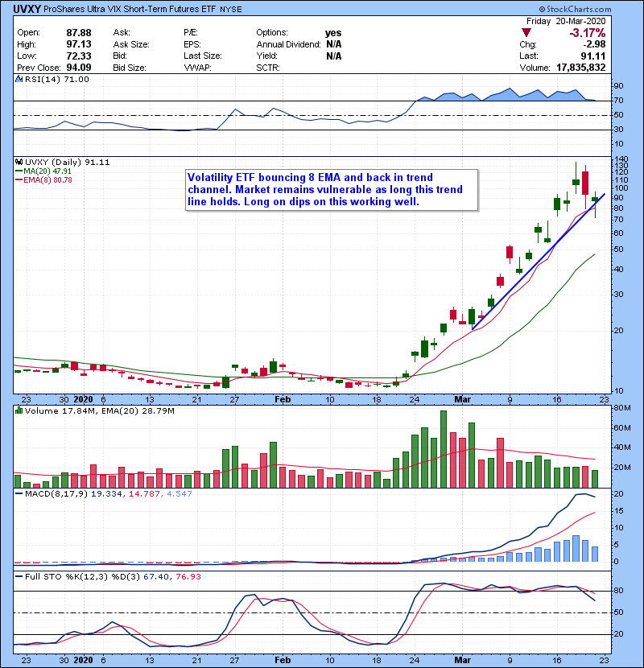The height and width of the screenshot is (668, 644).
Task: Click the UVXY (Daily) 91.11 price label
Action: pyautogui.click(x=67, y=163)
